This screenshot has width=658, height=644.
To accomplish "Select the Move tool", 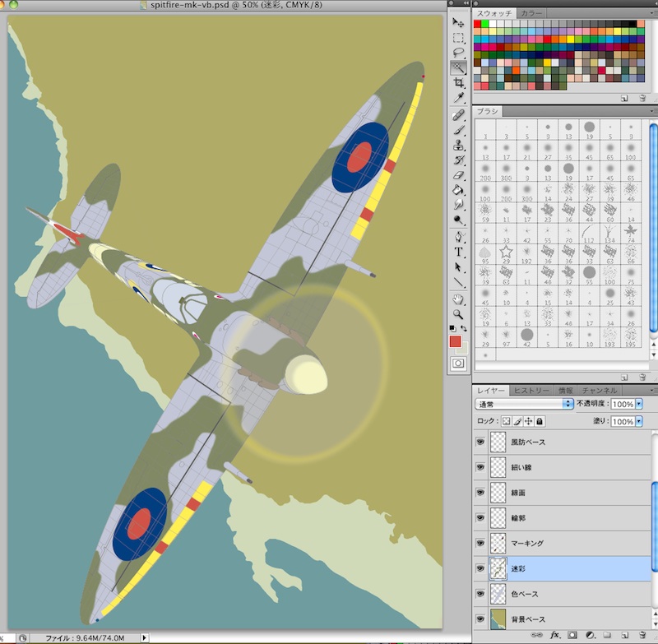I will pos(458,23).
